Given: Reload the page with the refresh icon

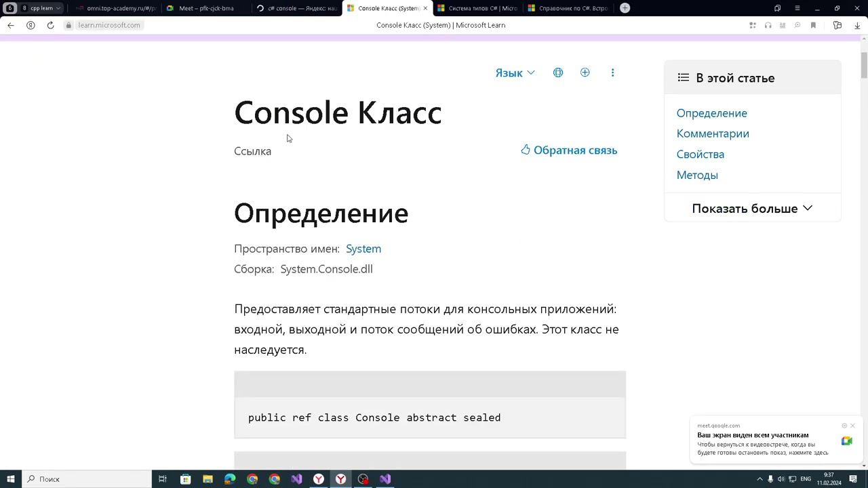Looking at the screenshot, I should (50, 25).
